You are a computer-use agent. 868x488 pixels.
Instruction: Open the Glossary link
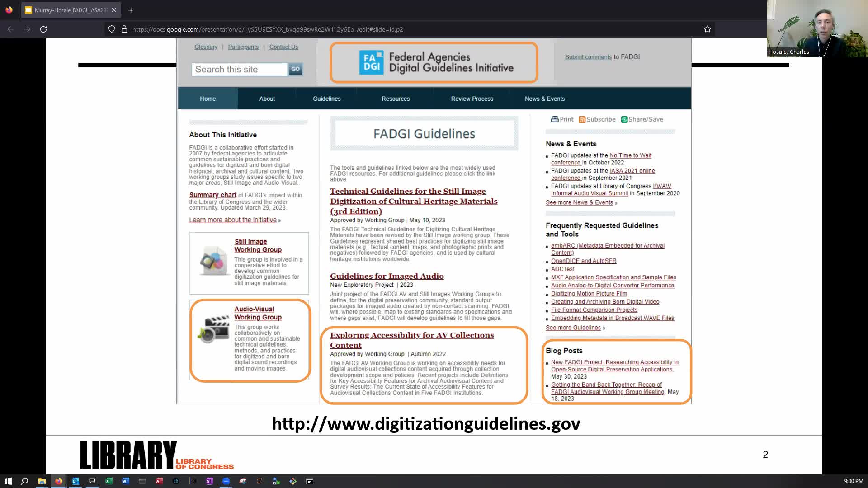point(206,47)
